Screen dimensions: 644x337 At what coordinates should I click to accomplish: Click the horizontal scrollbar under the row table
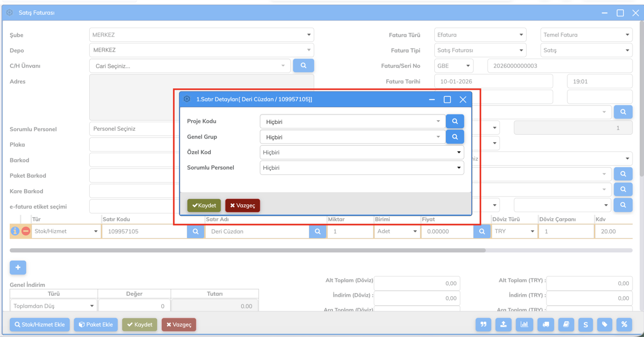tap(247, 250)
